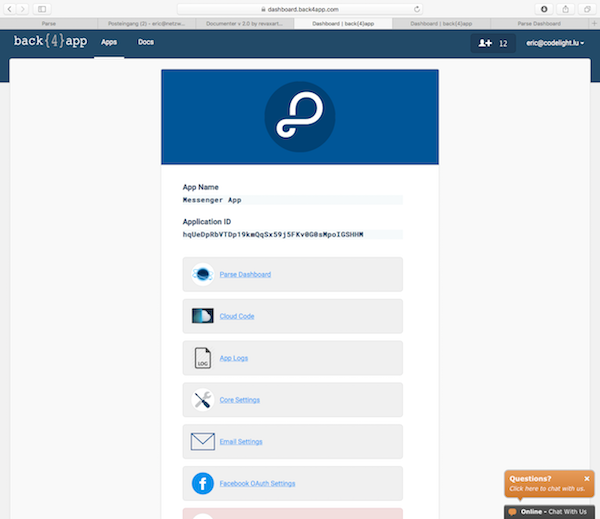The image size is (600, 519).
Task: Switch to the Documenter v 2.0 tab
Action: pos(245,23)
